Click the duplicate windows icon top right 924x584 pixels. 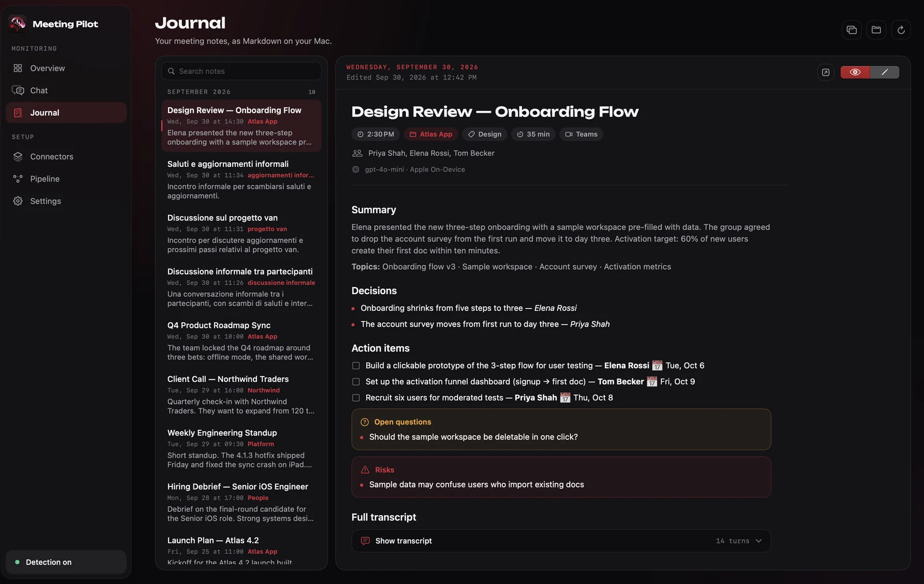click(851, 30)
